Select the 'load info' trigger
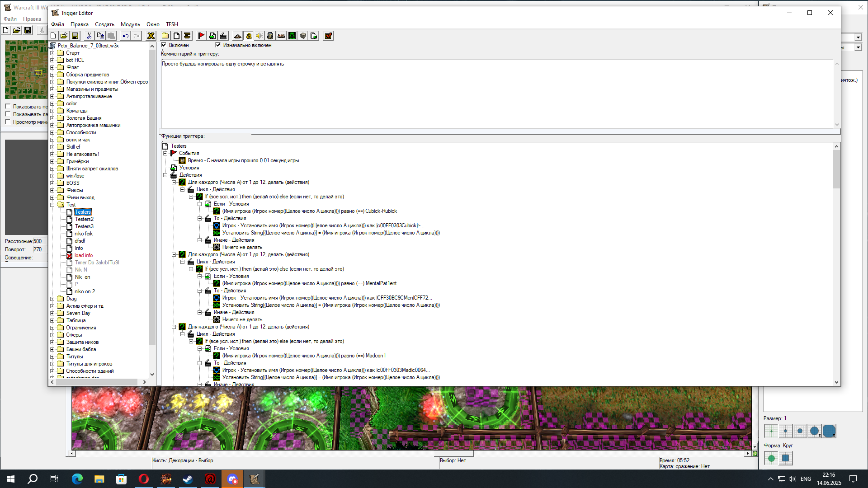This screenshot has width=868, height=488. point(84,255)
